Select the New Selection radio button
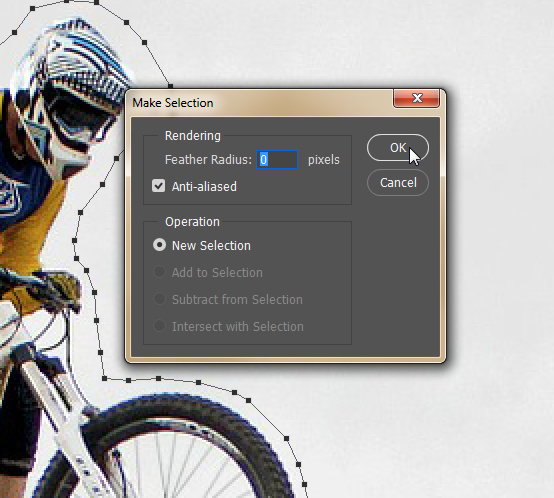Screen dimensions: 554x498 point(159,245)
